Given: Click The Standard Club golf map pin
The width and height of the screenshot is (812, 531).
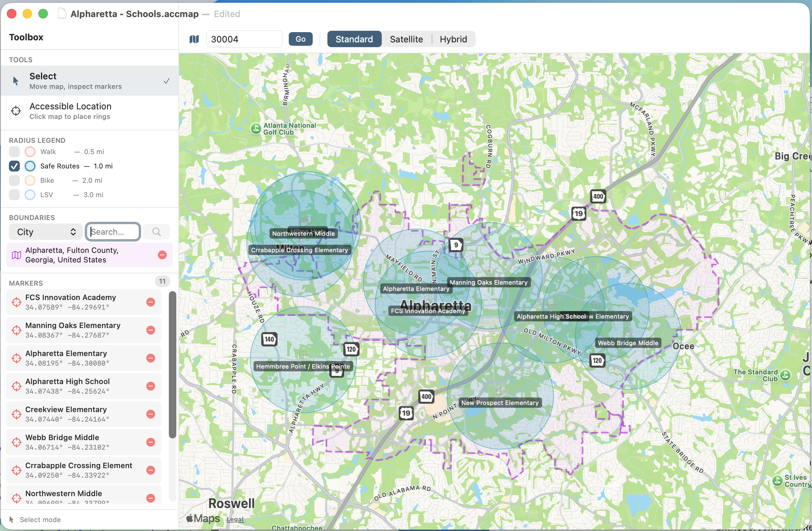Looking at the screenshot, I should (786, 375).
